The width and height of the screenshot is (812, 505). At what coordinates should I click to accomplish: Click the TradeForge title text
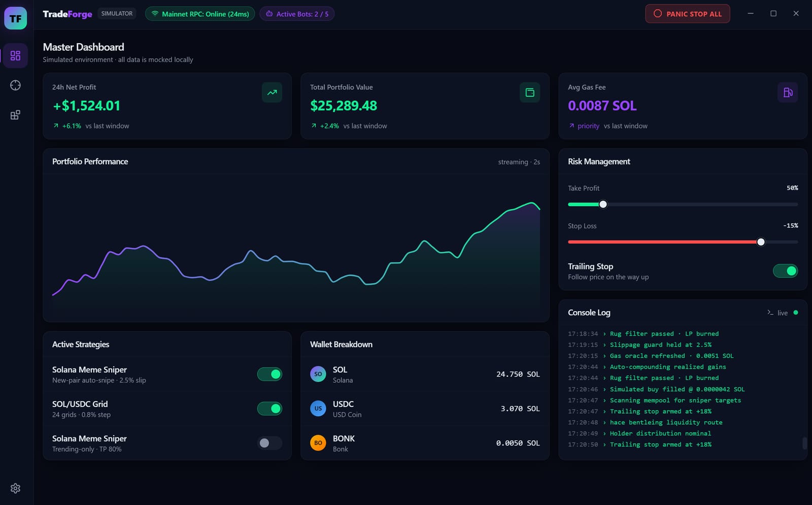67,14
